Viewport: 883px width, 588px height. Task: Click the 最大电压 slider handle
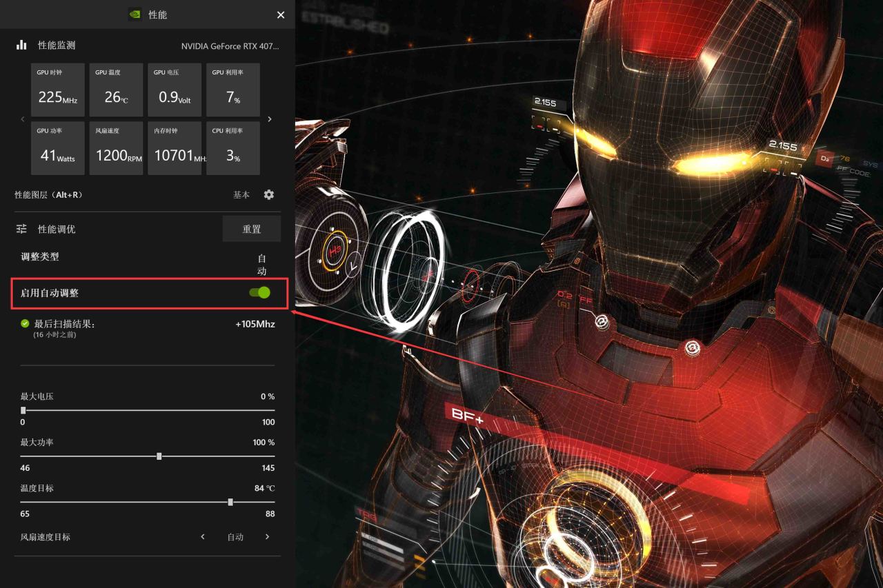pyautogui.click(x=23, y=410)
